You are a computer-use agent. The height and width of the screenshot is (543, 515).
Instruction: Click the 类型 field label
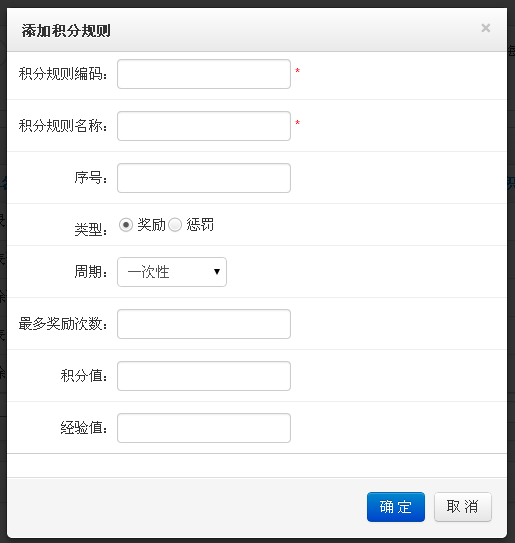[x=90, y=229]
